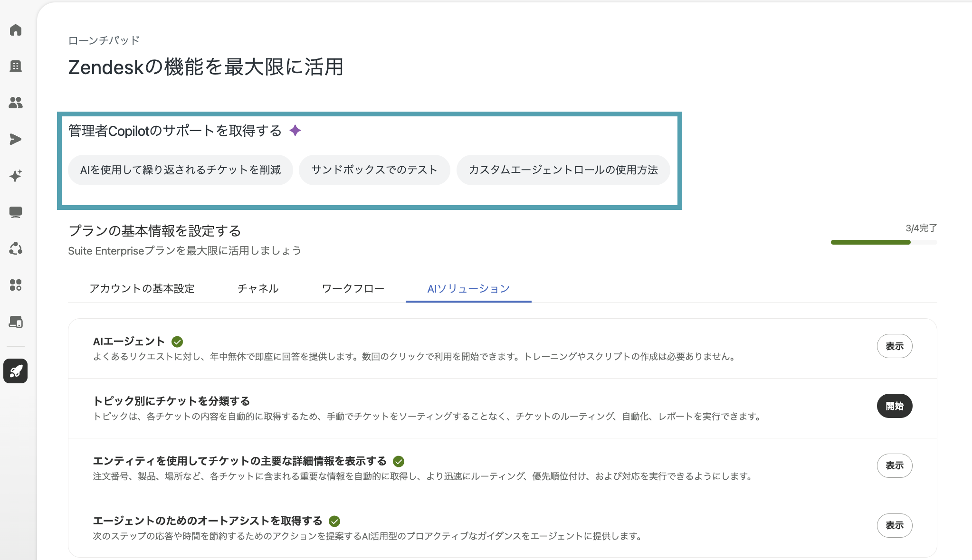Viewport: 972px width, 560px height.
Task: Click AIを使用して繰り返されるチケットを削減 suggestion chip
Action: click(181, 170)
